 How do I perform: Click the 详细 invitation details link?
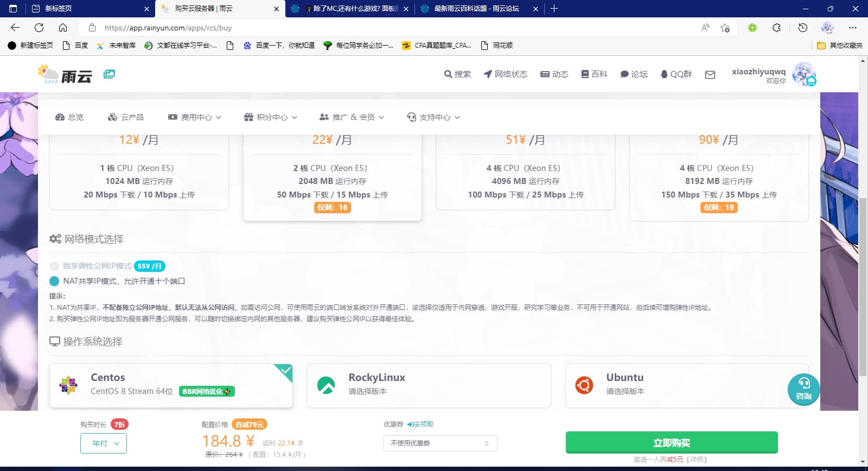tap(698, 460)
